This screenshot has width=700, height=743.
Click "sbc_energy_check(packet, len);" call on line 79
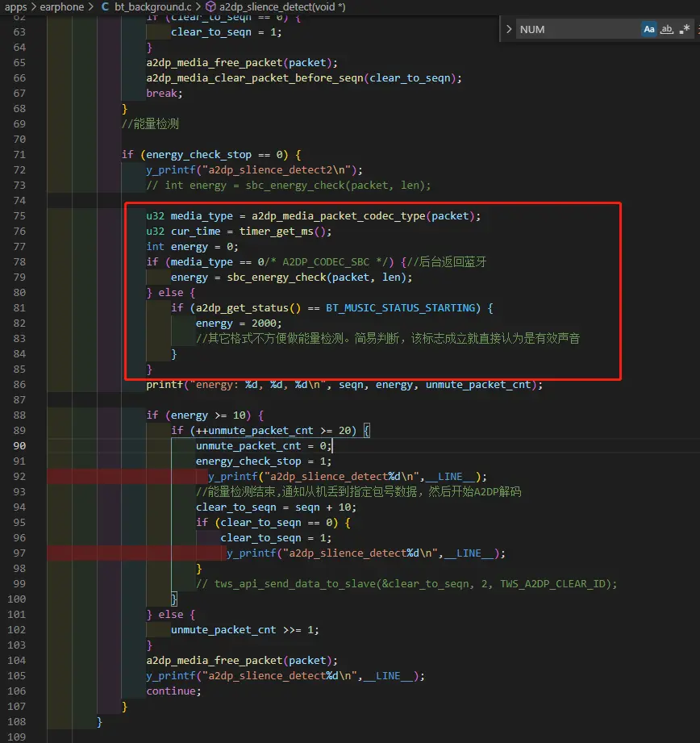point(319,278)
